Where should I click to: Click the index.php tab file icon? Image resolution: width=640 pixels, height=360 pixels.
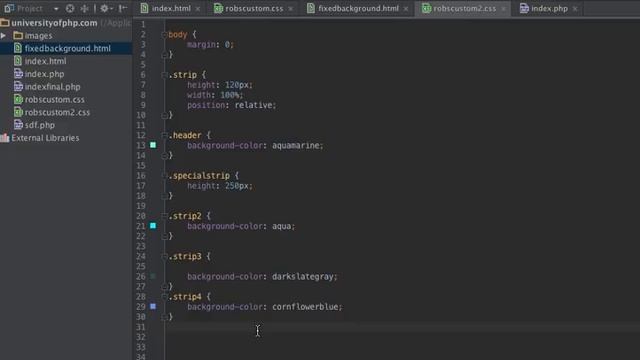click(x=524, y=8)
